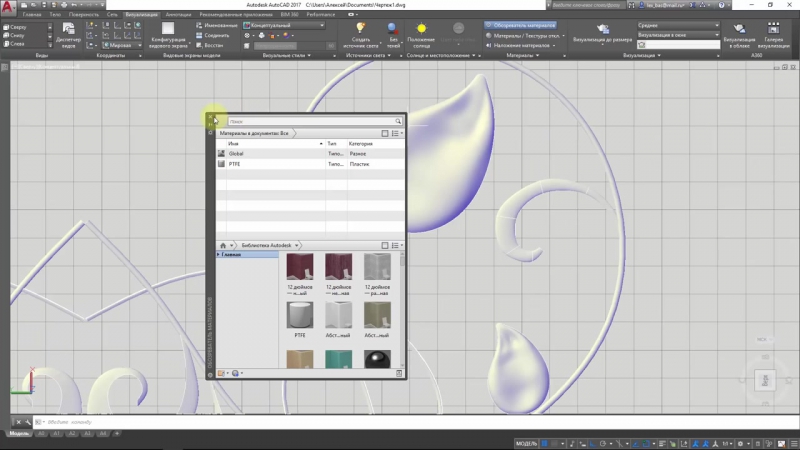Toggle Обозреватель материалов button
The image size is (800, 450).
point(520,25)
